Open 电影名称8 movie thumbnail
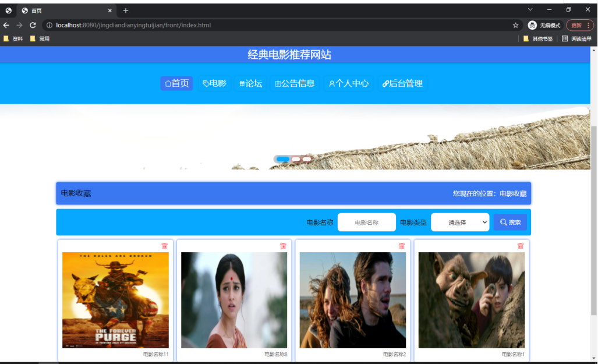This screenshot has width=598, height=364. (234, 300)
